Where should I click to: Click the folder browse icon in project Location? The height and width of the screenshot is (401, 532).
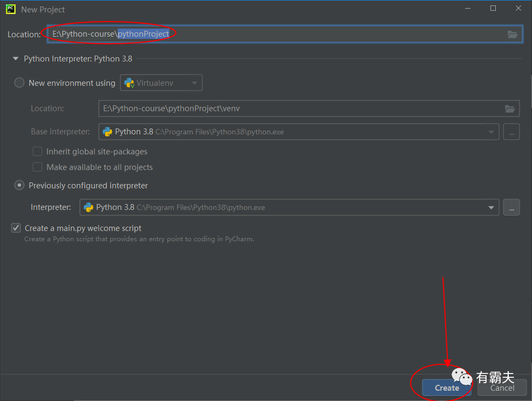(513, 34)
